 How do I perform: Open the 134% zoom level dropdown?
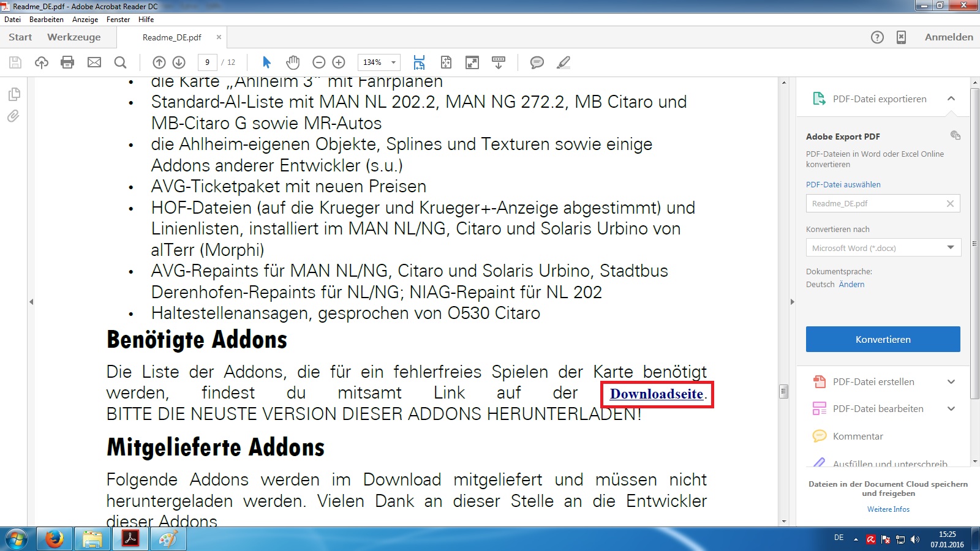point(393,62)
